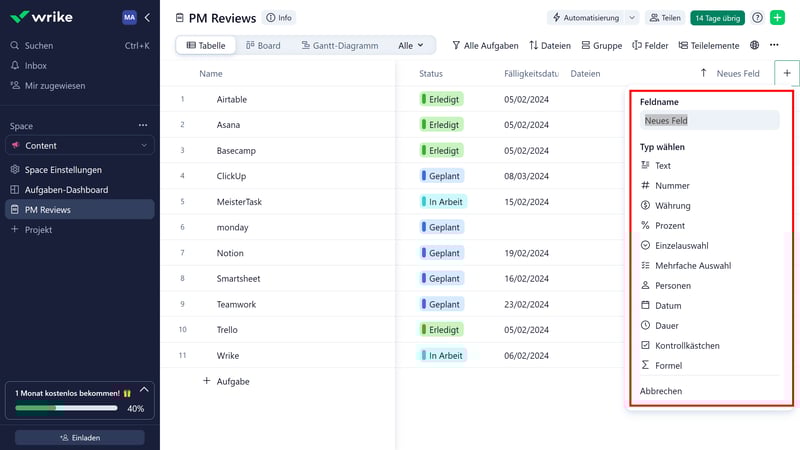
Task: Open Aufgaben-Dashboard
Action: [66, 189]
